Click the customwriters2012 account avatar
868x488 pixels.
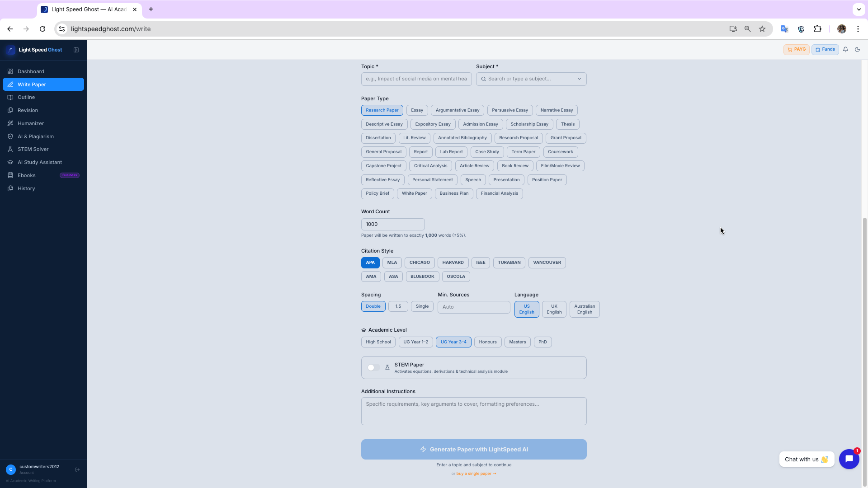click(x=11, y=469)
